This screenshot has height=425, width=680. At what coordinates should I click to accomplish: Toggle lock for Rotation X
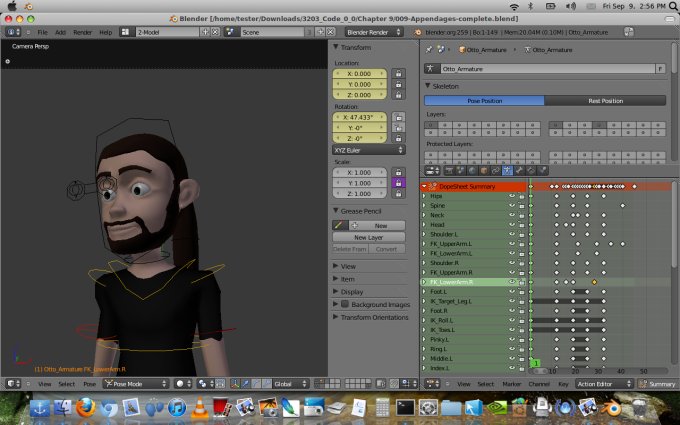tap(398, 117)
